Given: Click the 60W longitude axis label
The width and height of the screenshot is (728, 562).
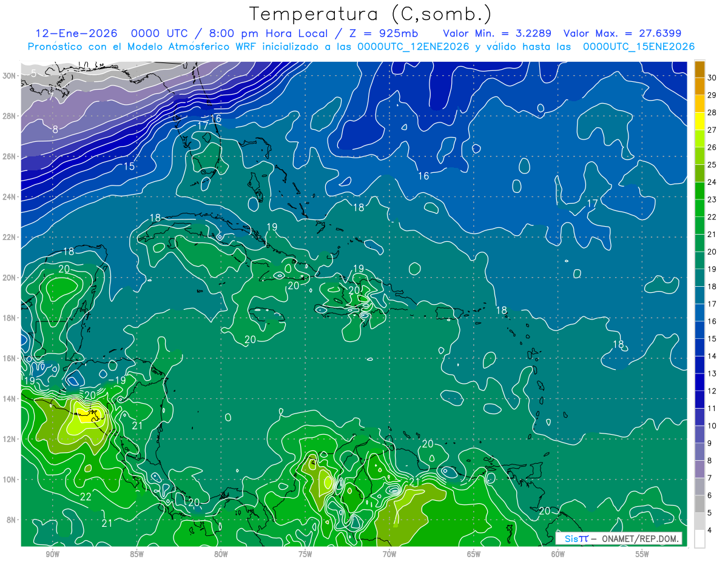Looking at the screenshot, I should point(558,554).
